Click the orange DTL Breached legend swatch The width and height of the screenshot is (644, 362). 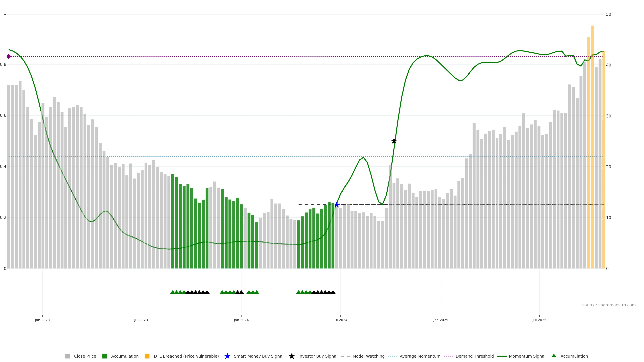click(x=147, y=356)
